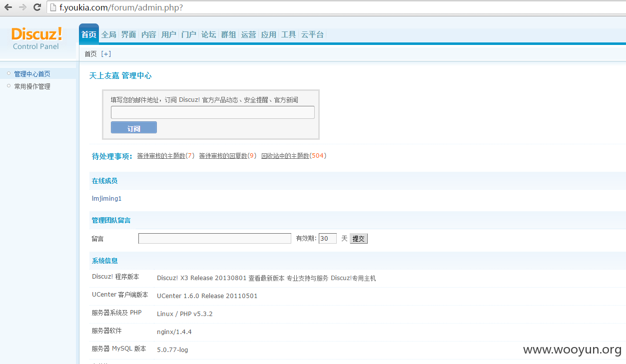Click the 服务器软件 label

coord(107,331)
